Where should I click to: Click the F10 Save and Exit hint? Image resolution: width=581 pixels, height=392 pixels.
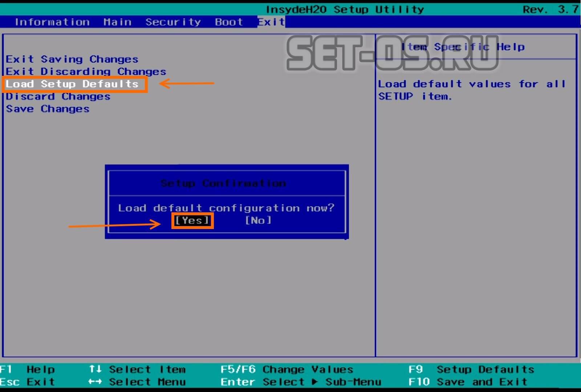468,382
